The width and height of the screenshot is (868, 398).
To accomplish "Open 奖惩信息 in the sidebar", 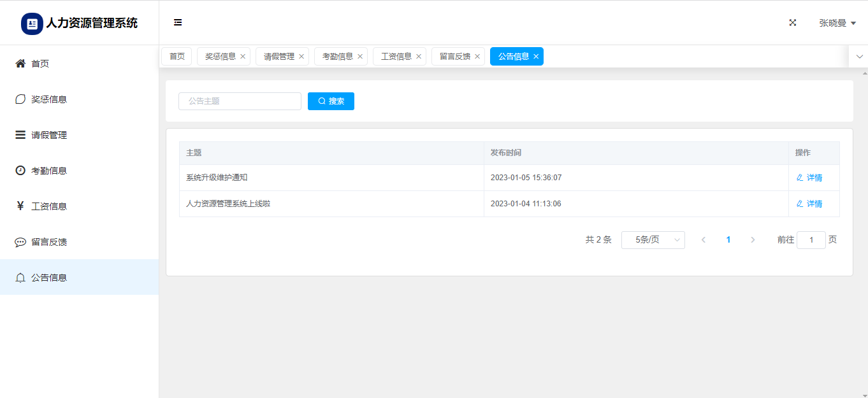I will click(49, 99).
